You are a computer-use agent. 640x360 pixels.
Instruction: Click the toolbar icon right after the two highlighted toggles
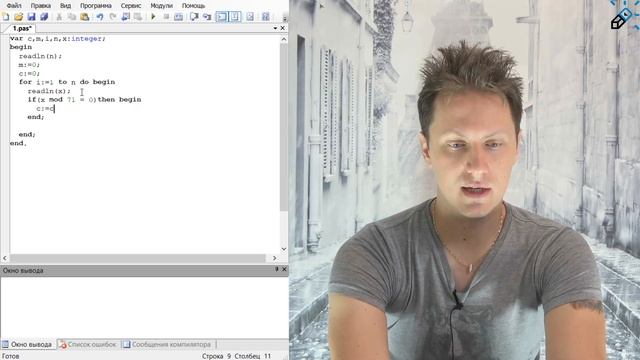click(x=250, y=17)
